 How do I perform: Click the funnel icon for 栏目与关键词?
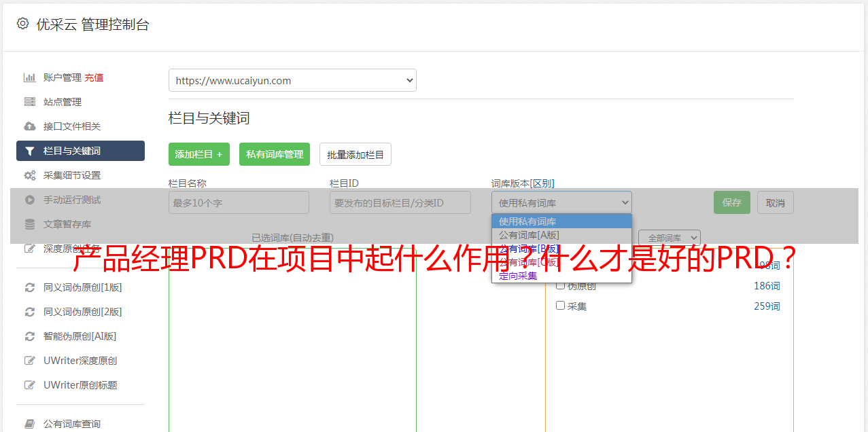click(x=29, y=151)
